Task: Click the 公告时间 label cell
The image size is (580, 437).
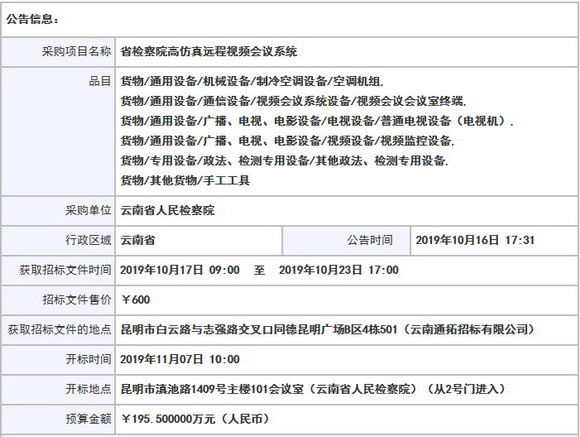Action: coord(346,241)
